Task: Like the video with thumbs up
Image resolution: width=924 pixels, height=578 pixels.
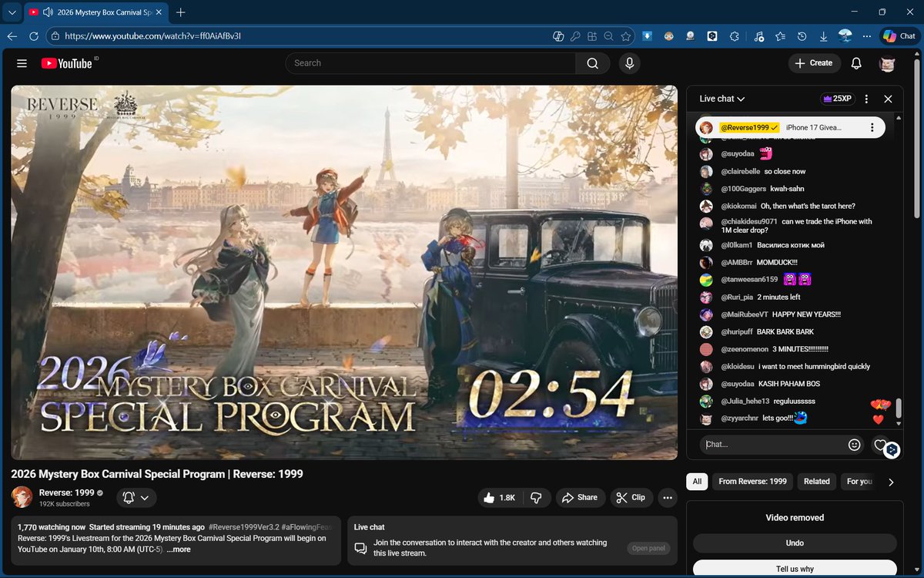Action: click(500, 498)
